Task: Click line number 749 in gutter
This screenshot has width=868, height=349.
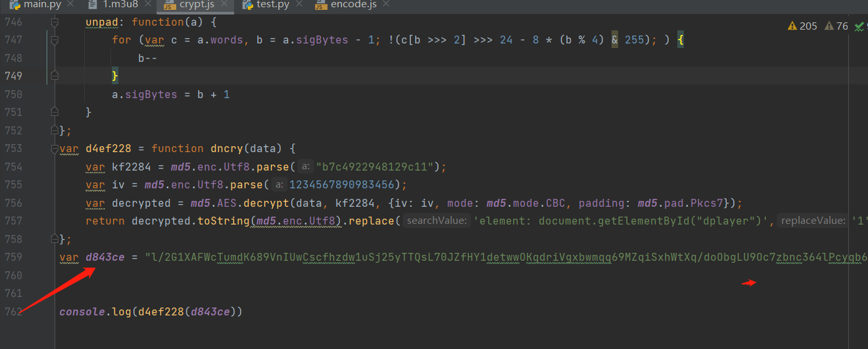Action: tap(13, 76)
